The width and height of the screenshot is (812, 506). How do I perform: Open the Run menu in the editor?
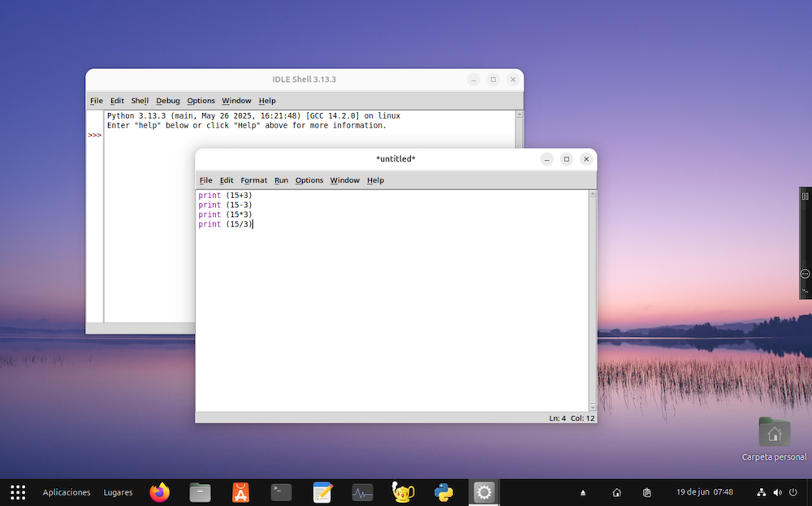281,180
